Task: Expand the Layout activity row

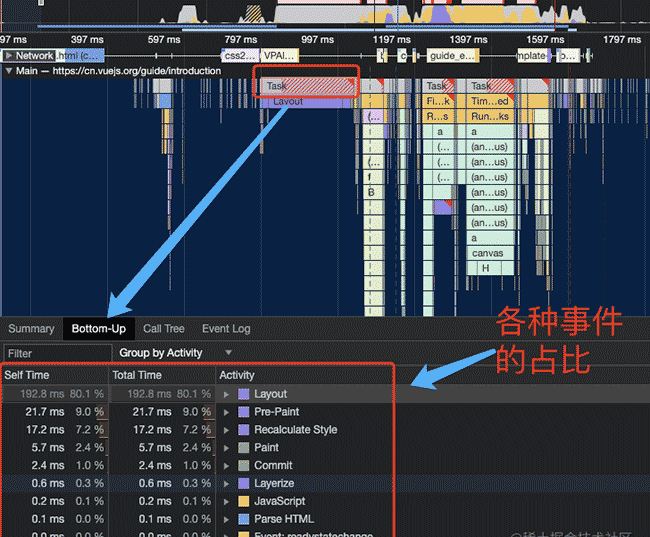Action: coord(226,394)
